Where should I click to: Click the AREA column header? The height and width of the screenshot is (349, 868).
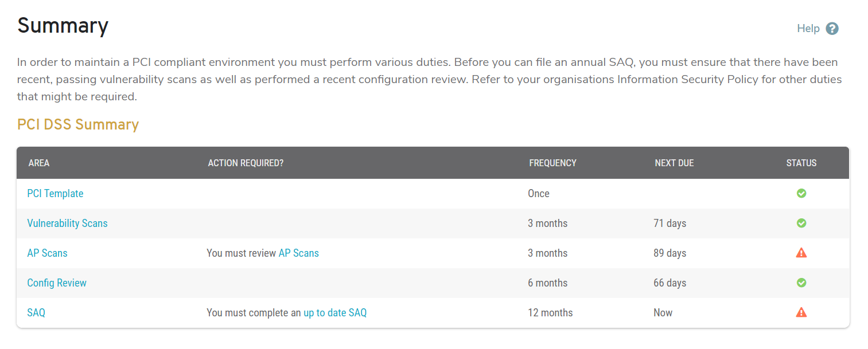tap(39, 163)
